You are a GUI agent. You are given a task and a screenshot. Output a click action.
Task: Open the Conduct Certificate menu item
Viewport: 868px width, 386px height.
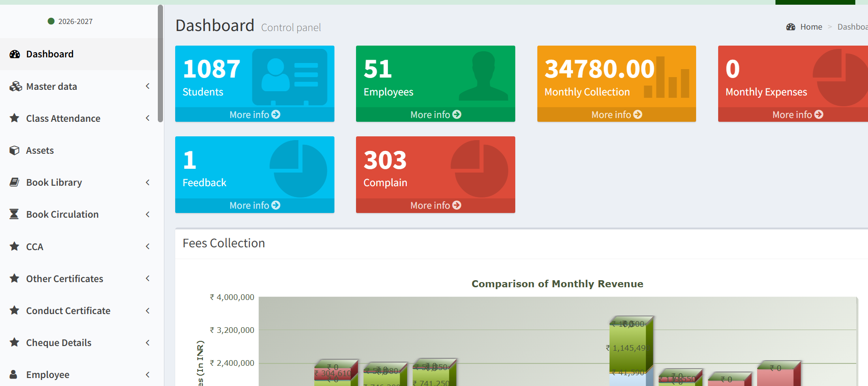79,310
